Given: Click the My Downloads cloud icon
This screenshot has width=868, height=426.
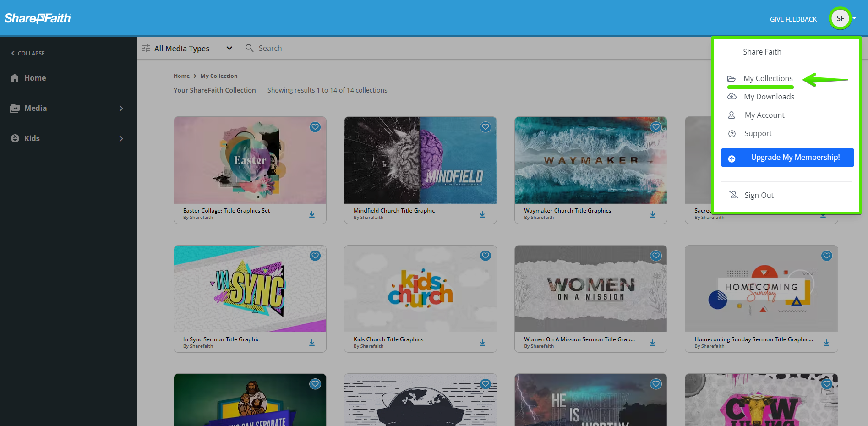Looking at the screenshot, I should coord(732,97).
